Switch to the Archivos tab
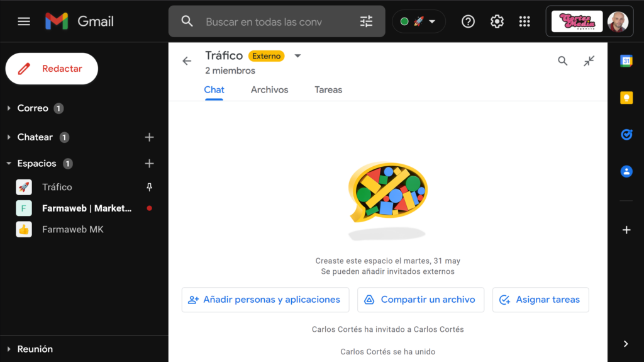This screenshot has width=644, height=362. point(269,89)
